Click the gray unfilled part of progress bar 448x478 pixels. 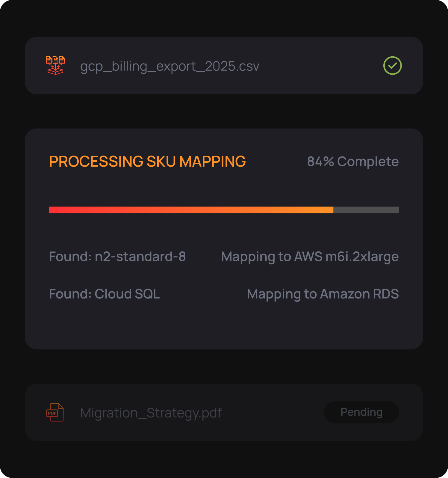pyautogui.click(x=366, y=210)
